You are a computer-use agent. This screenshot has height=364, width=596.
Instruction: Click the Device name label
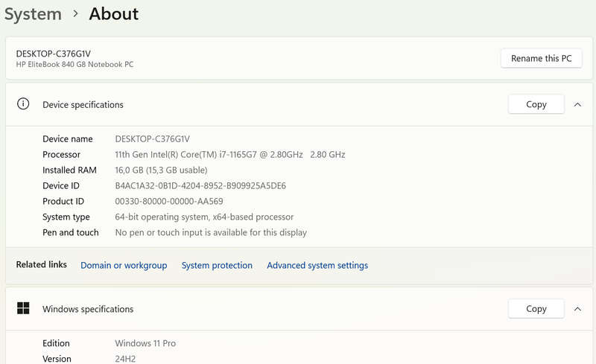(x=68, y=138)
